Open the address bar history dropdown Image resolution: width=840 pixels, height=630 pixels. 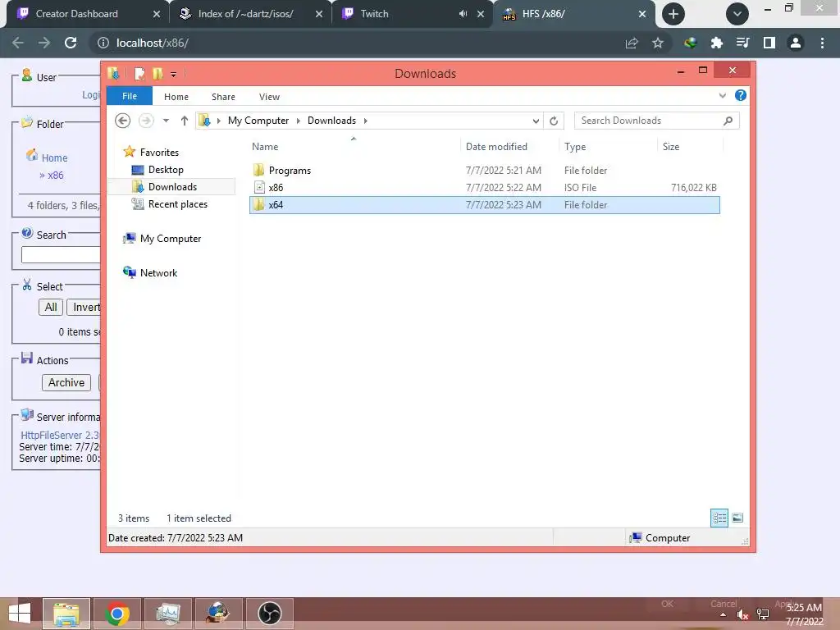click(535, 121)
